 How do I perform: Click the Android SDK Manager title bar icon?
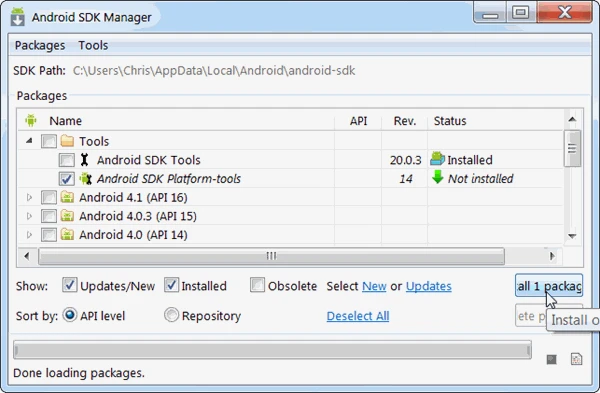[18, 17]
